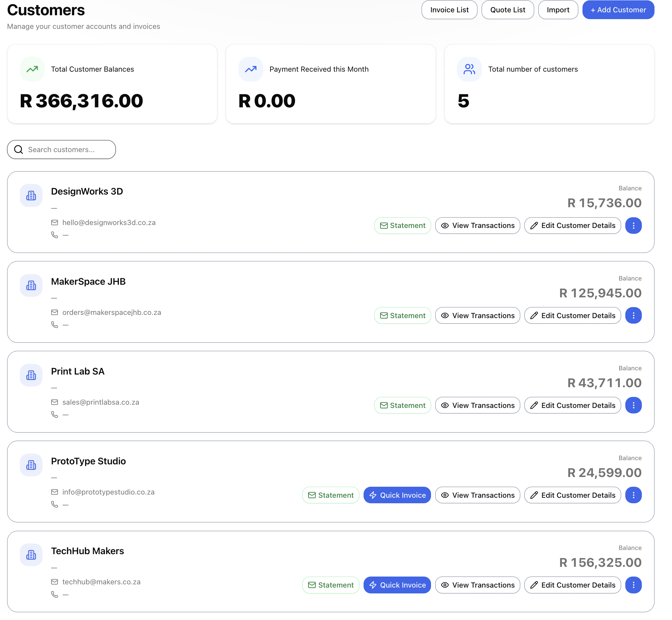Click the building icon beside TechHub Makers

(31, 555)
